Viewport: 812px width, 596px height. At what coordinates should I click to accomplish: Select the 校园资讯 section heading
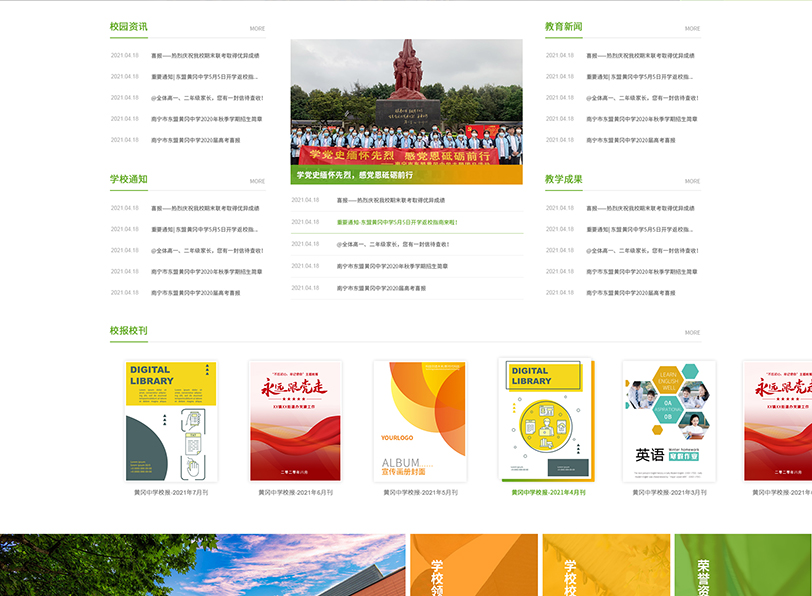[x=128, y=27]
